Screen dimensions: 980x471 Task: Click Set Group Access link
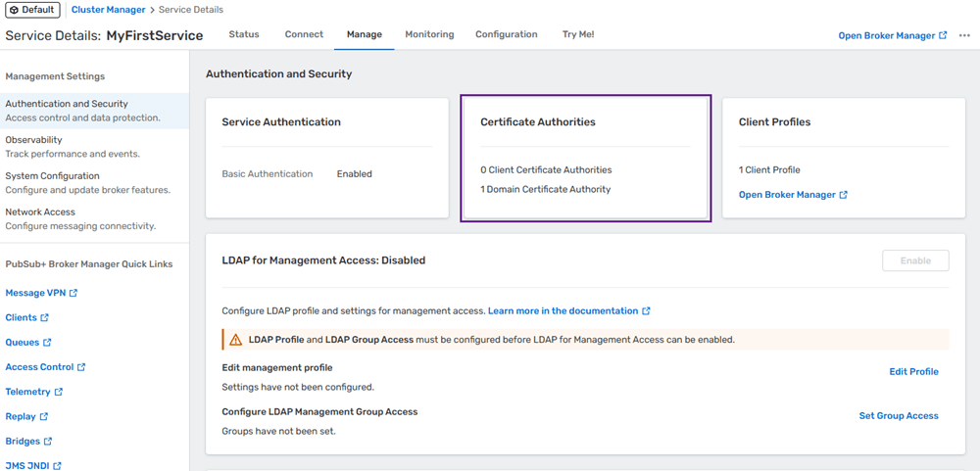point(899,416)
